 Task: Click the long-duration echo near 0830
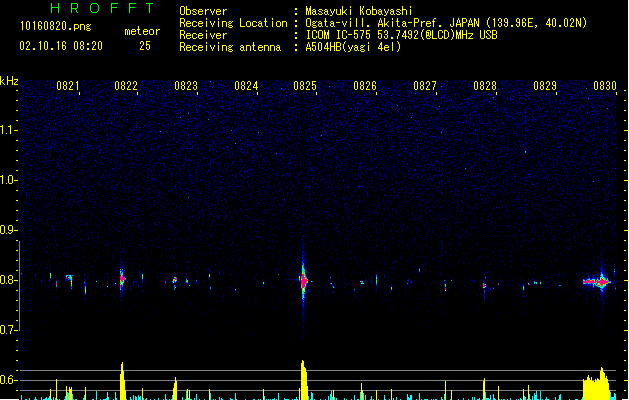(x=597, y=282)
